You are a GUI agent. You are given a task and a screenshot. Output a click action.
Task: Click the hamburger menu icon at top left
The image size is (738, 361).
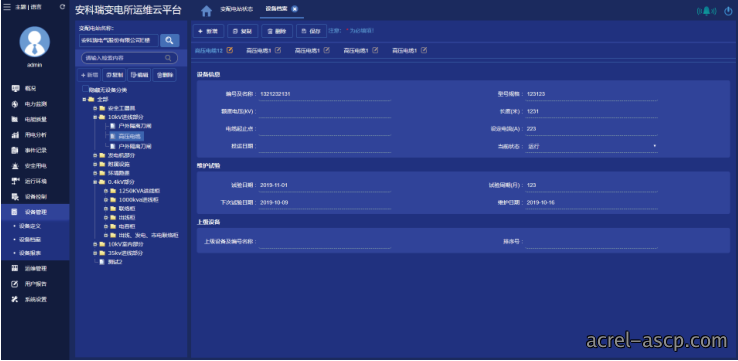coord(7,7)
